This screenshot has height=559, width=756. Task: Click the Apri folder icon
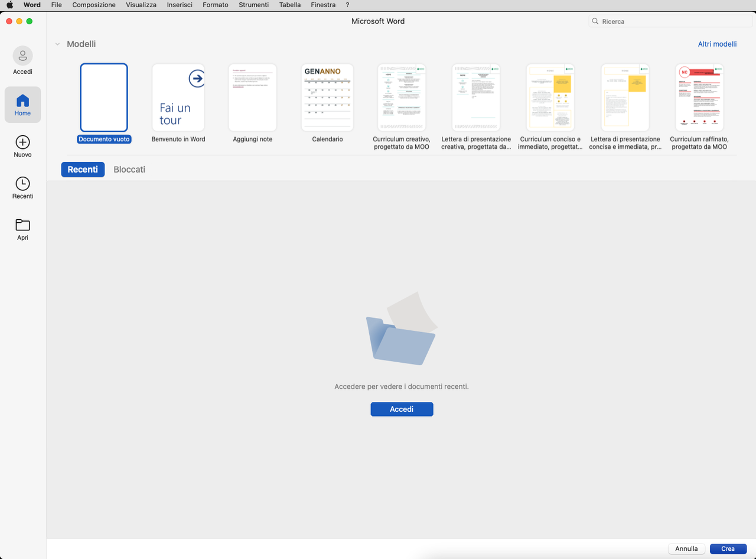point(22,225)
